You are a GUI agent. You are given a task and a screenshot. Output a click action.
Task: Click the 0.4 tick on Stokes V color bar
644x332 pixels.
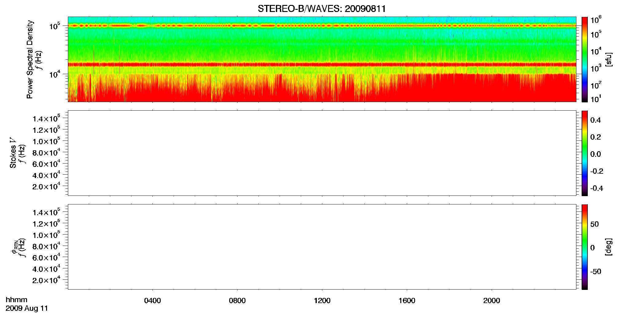click(595, 120)
